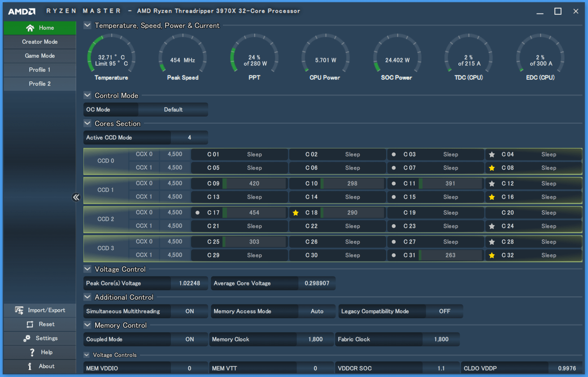Click Active CCD Mode value 4
588x377 pixels.
[x=189, y=138]
